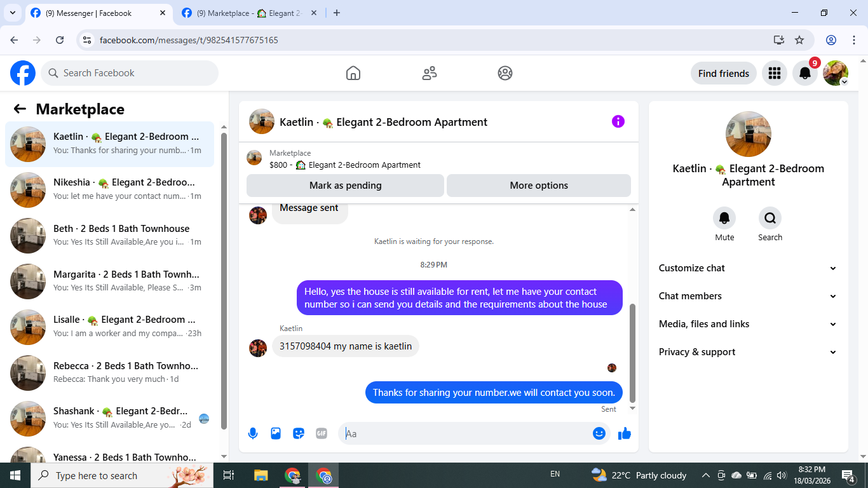Open Margarita conversation in chat list
Viewport: 868px width, 488px height.
tap(109, 281)
